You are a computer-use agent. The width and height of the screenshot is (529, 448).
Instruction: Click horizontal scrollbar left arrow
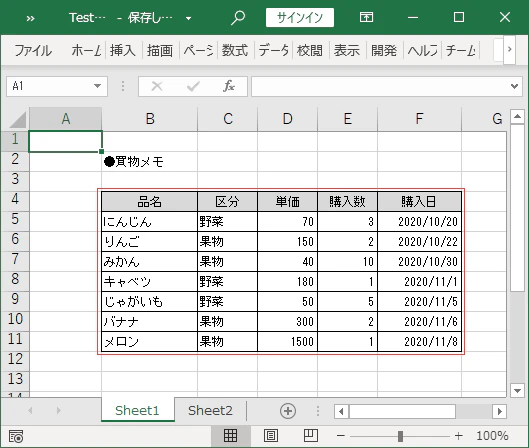341,411
